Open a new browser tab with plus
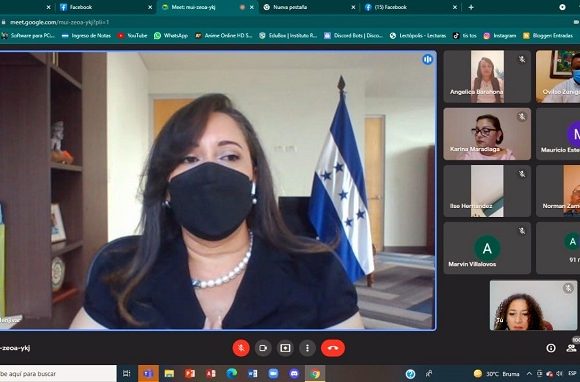This screenshot has width=580, height=382. tap(471, 7)
